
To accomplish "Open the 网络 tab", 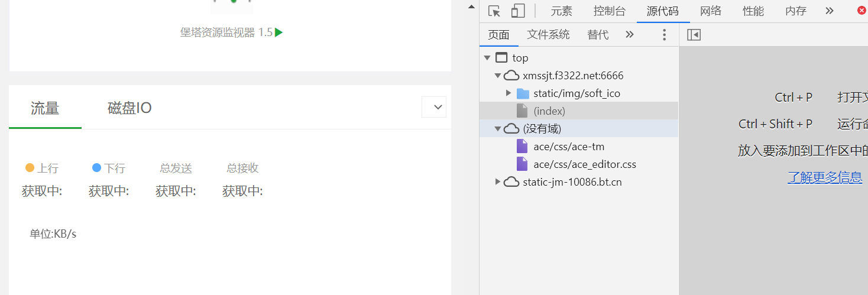I will (x=711, y=11).
